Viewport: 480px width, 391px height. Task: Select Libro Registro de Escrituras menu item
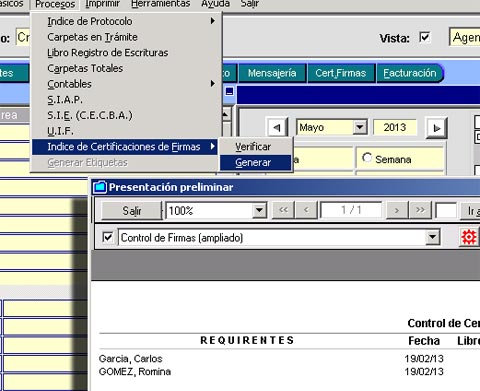click(x=108, y=53)
